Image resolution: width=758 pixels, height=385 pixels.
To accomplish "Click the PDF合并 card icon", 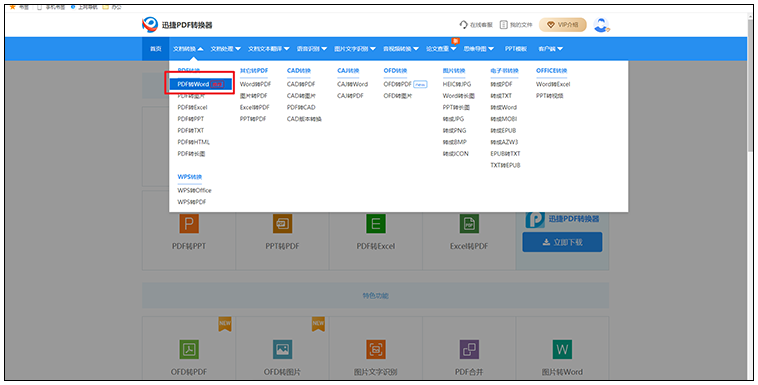I will pyautogui.click(x=469, y=349).
